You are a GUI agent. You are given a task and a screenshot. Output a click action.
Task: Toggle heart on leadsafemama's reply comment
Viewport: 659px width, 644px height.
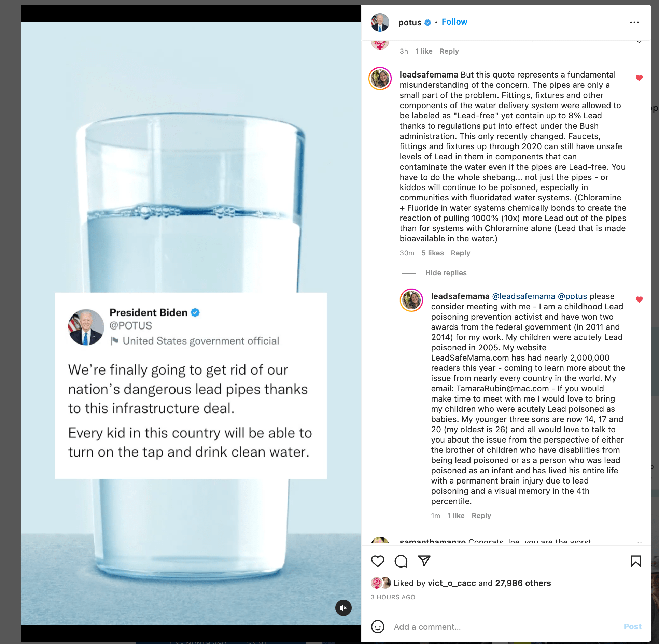[639, 299]
